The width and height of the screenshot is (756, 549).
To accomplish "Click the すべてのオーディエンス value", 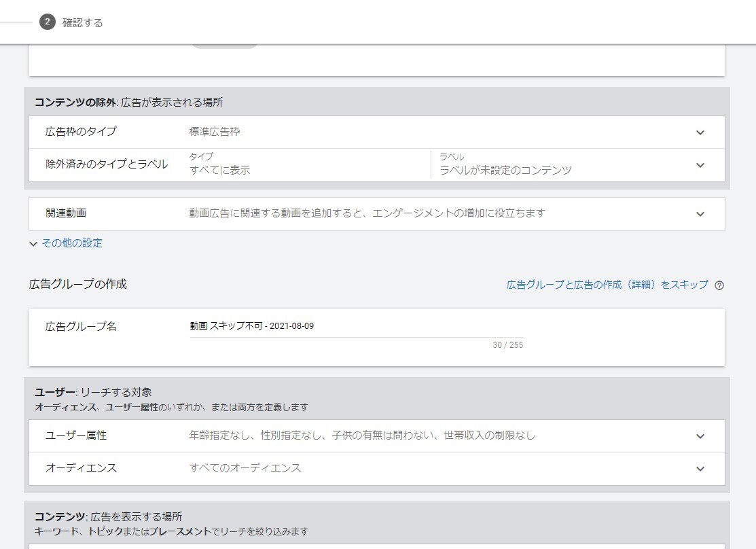I will pos(245,467).
